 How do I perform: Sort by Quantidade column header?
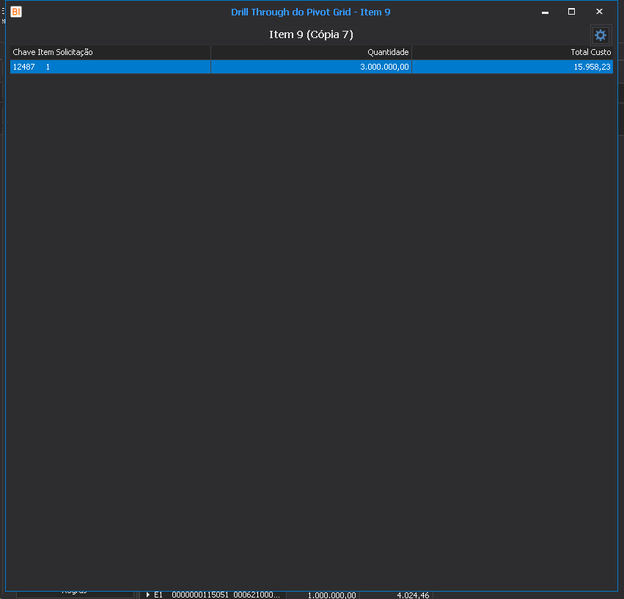point(311,52)
